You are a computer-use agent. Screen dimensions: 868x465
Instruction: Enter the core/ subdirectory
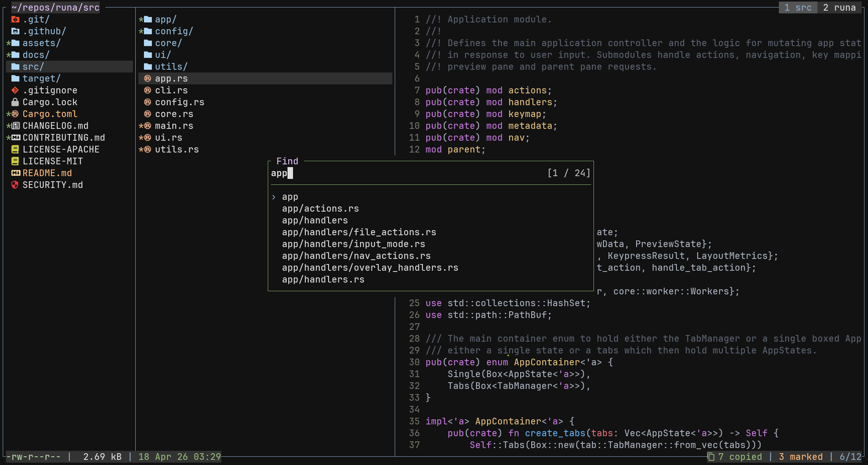[168, 43]
